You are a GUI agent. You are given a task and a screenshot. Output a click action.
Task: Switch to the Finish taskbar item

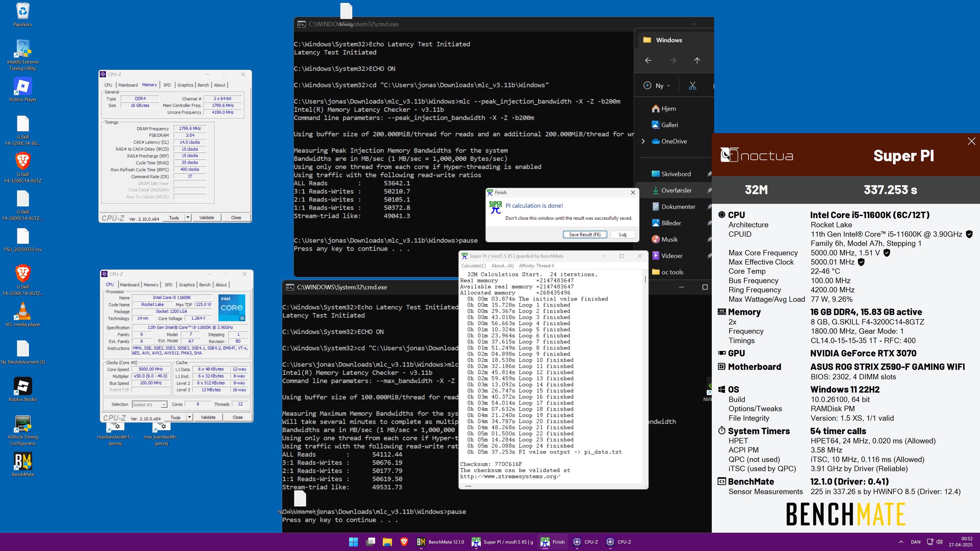(553, 542)
